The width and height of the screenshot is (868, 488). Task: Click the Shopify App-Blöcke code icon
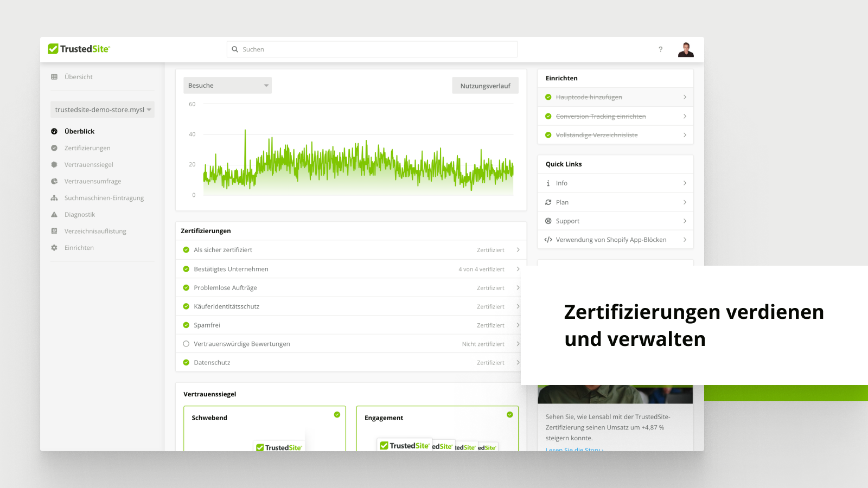pyautogui.click(x=548, y=240)
